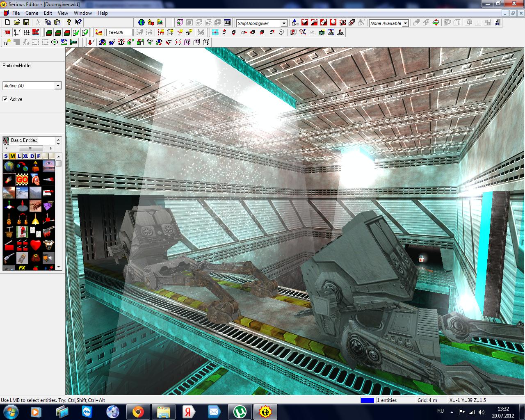Open the Game menu
This screenshot has height=420, width=525.
point(32,13)
